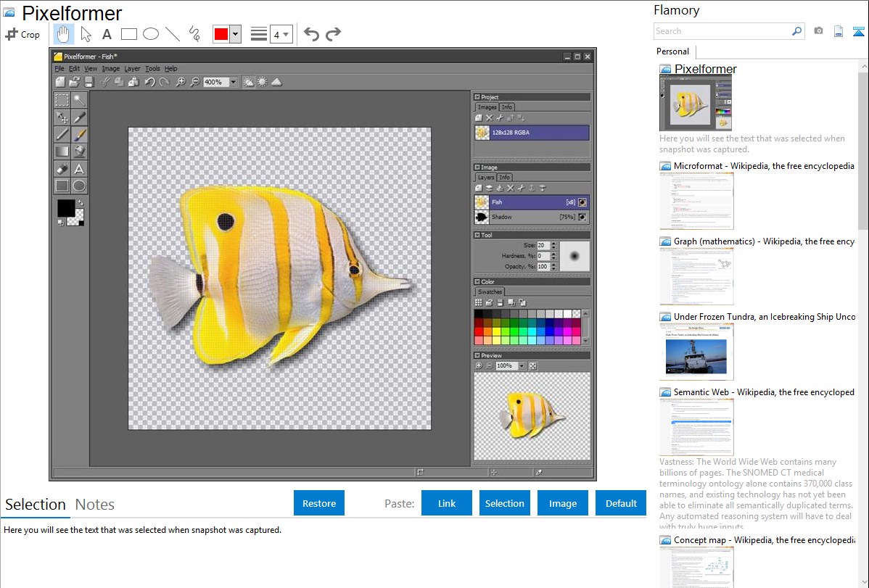Click the Crop tool
Viewport: 869px width, 588px height.
[22, 34]
